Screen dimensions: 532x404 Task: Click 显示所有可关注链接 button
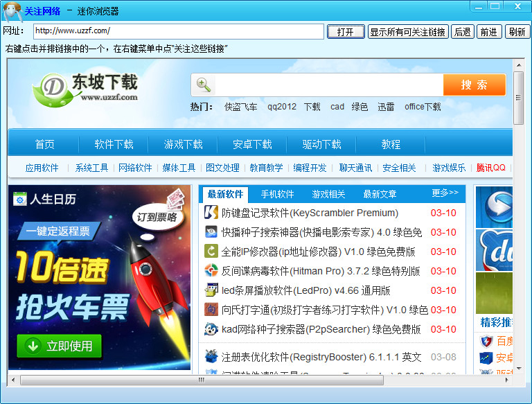pos(408,32)
